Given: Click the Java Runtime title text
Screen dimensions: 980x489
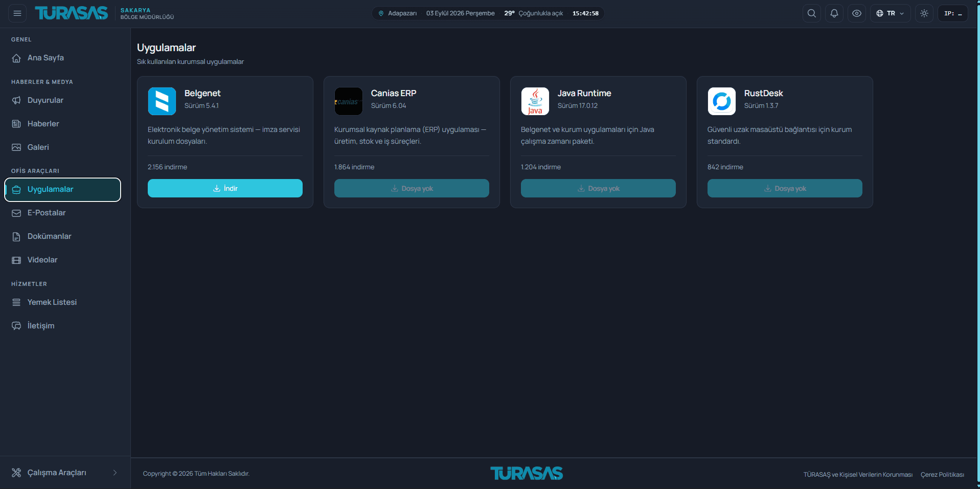Looking at the screenshot, I should click(584, 93).
